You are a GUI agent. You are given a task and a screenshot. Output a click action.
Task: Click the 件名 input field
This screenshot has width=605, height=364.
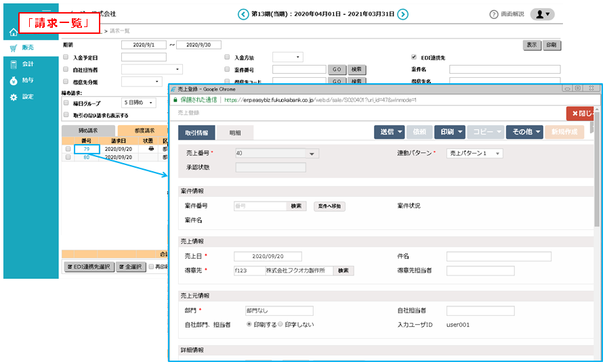pos(499,256)
